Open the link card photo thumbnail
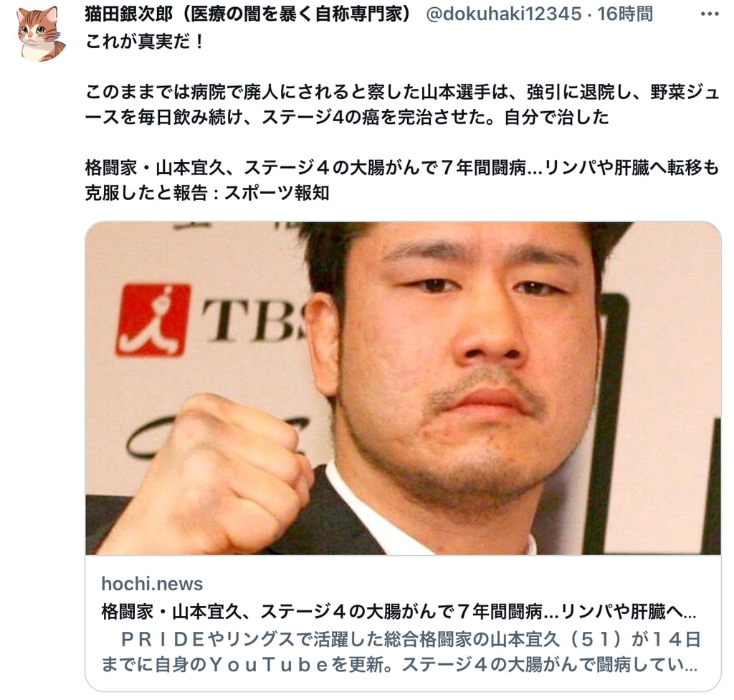The width and height of the screenshot is (734, 700). (403, 389)
